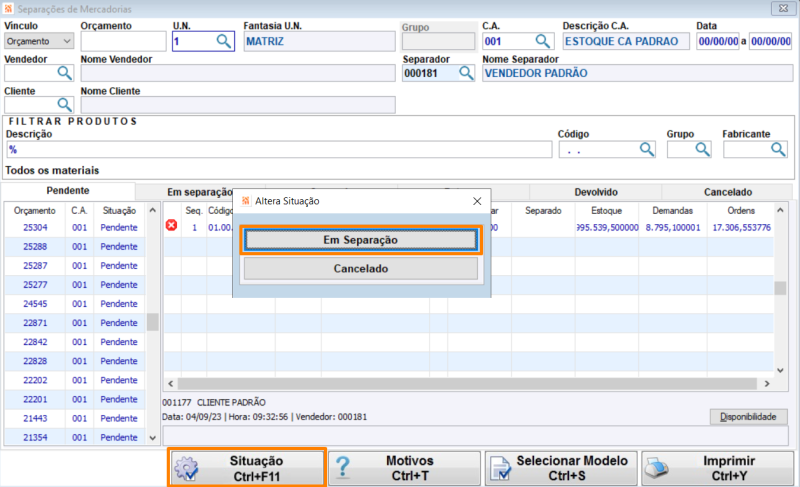Click the Orçamento column header in list

pyautogui.click(x=35, y=211)
